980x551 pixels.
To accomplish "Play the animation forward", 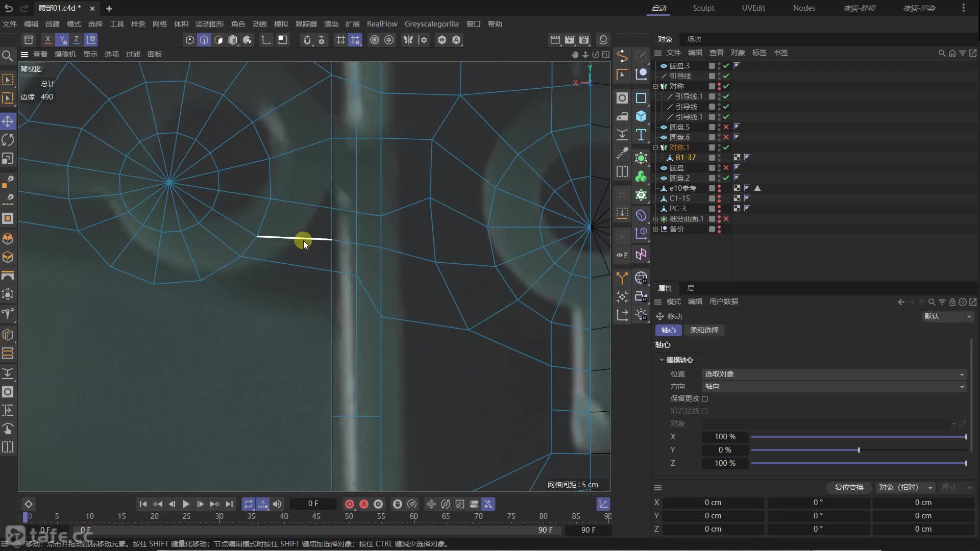I will click(186, 504).
